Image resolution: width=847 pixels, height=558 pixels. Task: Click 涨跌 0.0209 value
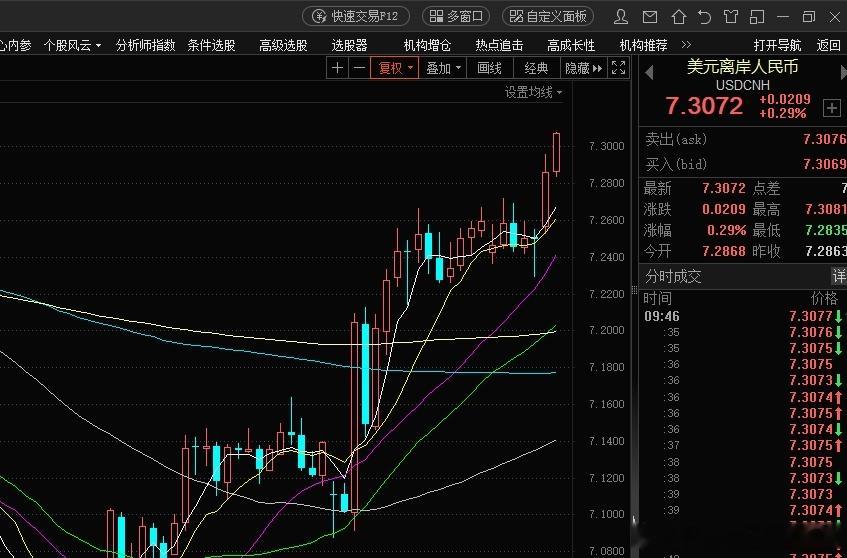point(724,210)
